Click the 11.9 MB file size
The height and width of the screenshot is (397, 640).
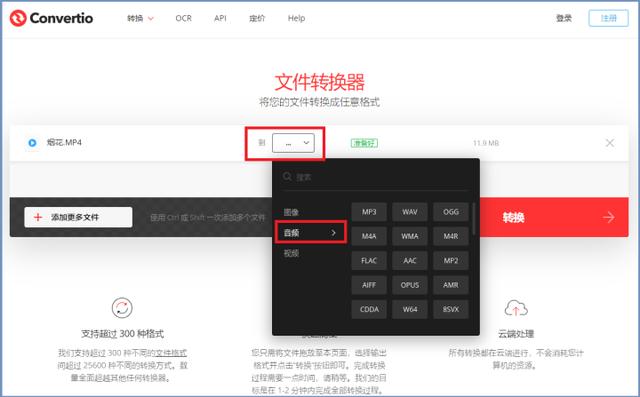click(486, 143)
